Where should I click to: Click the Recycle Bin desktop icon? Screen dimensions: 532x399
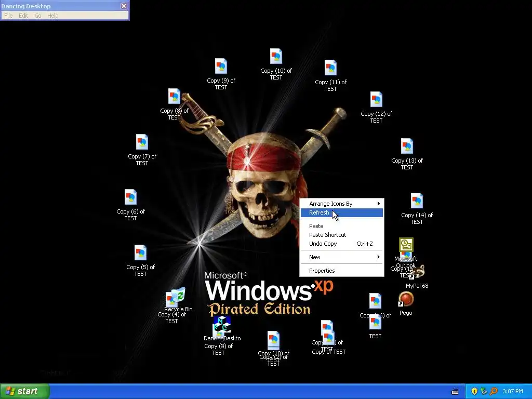[x=179, y=296]
